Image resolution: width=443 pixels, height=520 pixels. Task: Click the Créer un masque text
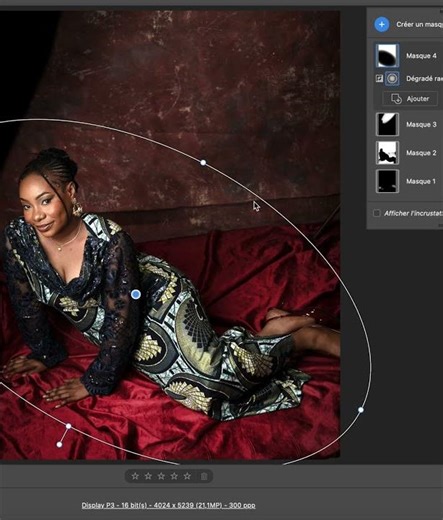pyautogui.click(x=420, y=25)
